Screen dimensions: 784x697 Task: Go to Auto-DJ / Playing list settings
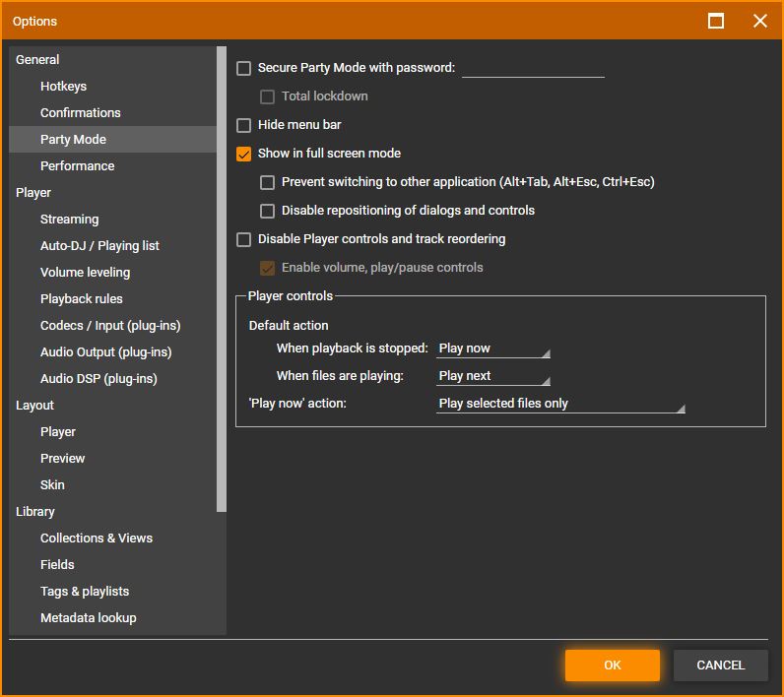(x=99, y=246)
